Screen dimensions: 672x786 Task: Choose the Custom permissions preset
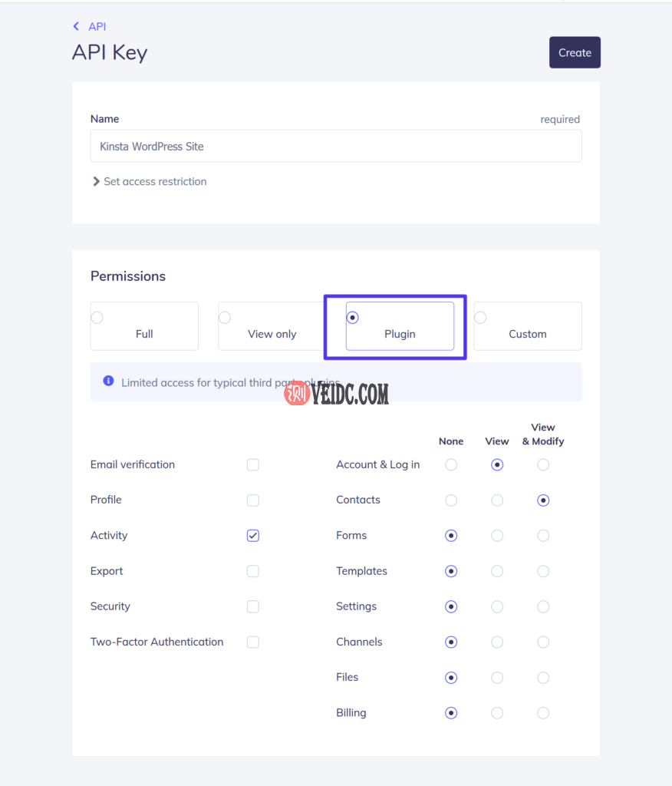pyautogui.click(x=527, y=326)
